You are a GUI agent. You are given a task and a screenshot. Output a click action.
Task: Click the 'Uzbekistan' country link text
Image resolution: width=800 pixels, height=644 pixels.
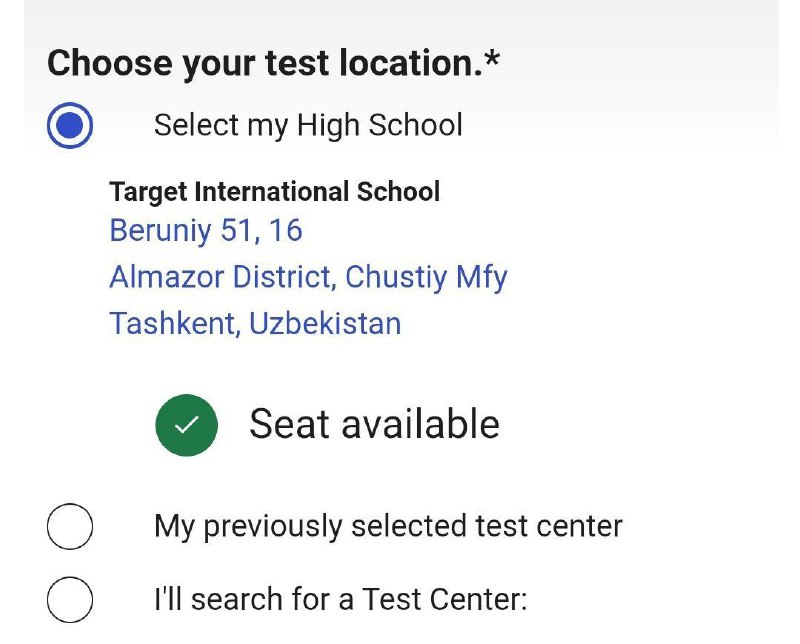(325, 323)
